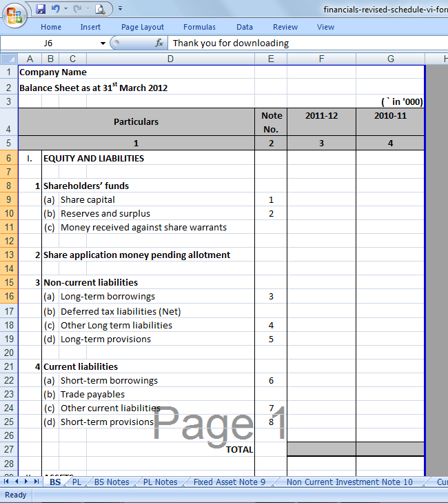
Task: Open the View ribbon tab
Action: 325,27
